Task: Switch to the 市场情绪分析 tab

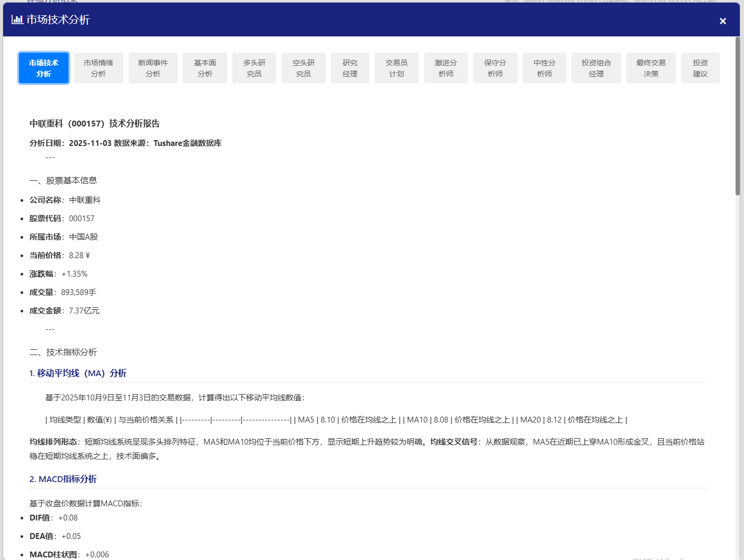Action: 98,67
